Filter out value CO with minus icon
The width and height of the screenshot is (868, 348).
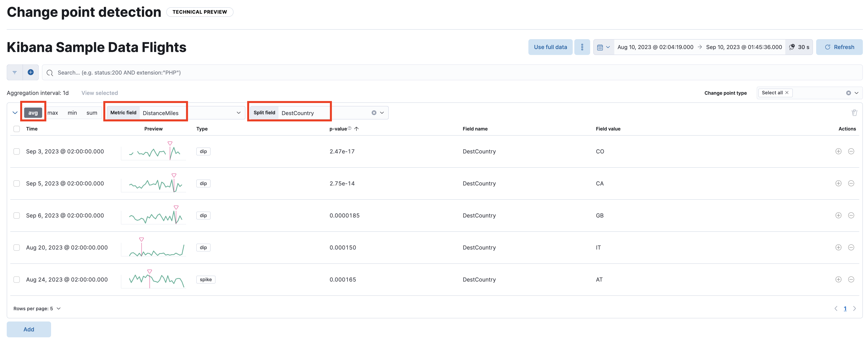click(x=851, y=151)
